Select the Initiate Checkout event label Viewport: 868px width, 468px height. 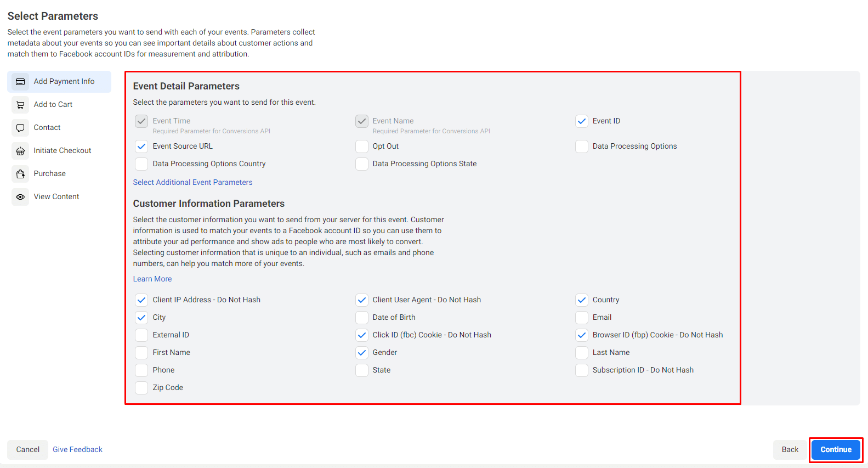63,150
